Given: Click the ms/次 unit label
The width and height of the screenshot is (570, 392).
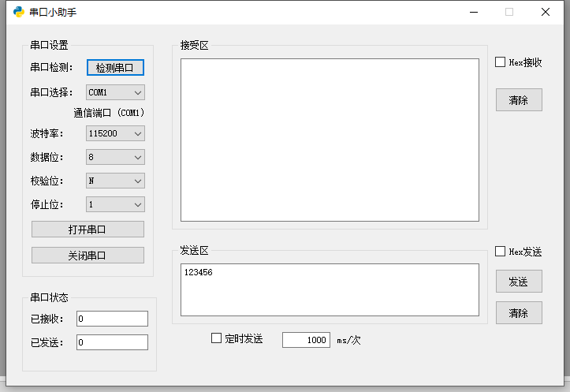Looking at the screenshot, I should [348, 341].
